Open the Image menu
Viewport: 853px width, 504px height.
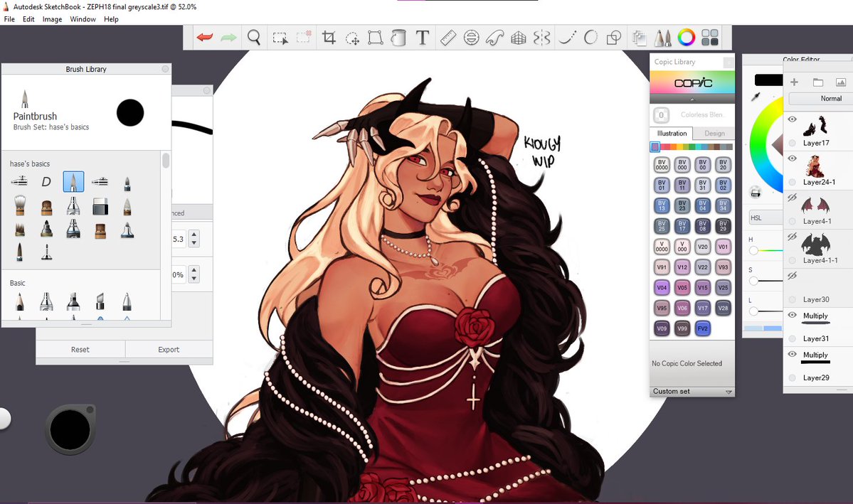pos(52,19)
